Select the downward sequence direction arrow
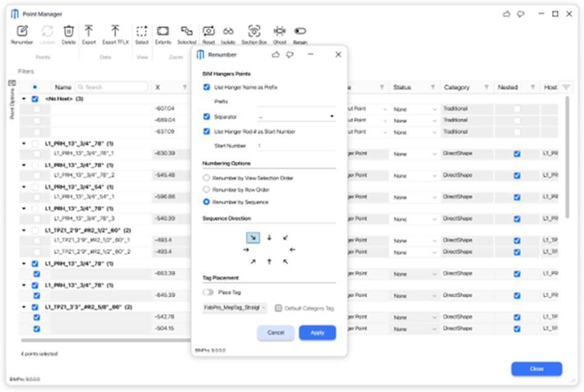The height and width of the screenshot is (392, 584). click(269, 238)
